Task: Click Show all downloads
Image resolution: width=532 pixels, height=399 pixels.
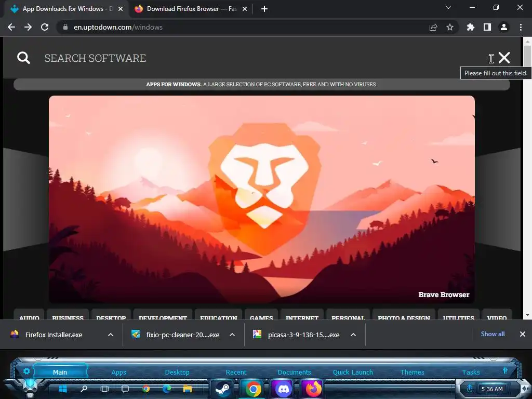Action: [x=493, y=334]
